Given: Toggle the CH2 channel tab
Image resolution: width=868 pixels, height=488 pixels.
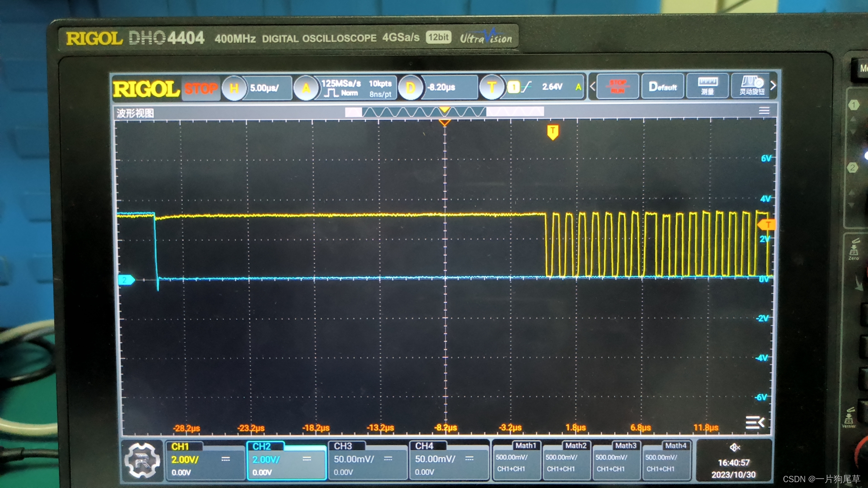Looking at the screenshot, I should (x=262, y=446).
